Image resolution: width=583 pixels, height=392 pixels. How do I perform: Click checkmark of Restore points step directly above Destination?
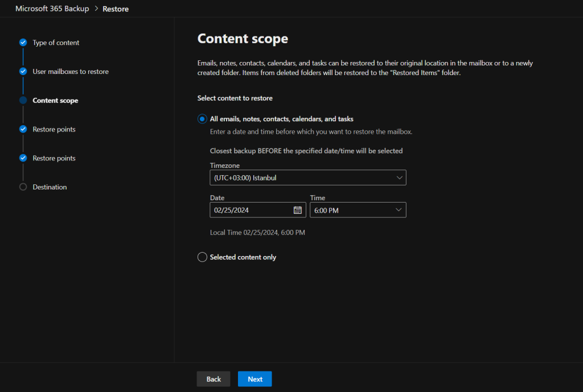coord(23,158)
